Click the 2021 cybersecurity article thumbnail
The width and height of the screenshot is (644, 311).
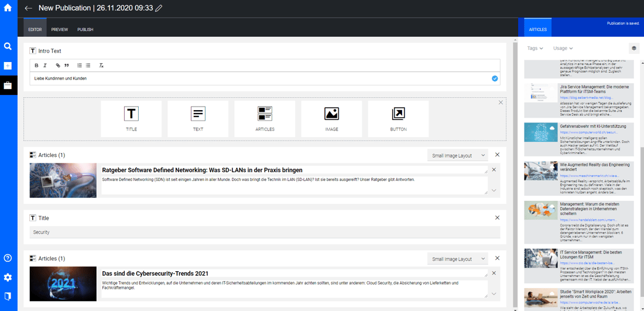(x=63, y=284)
